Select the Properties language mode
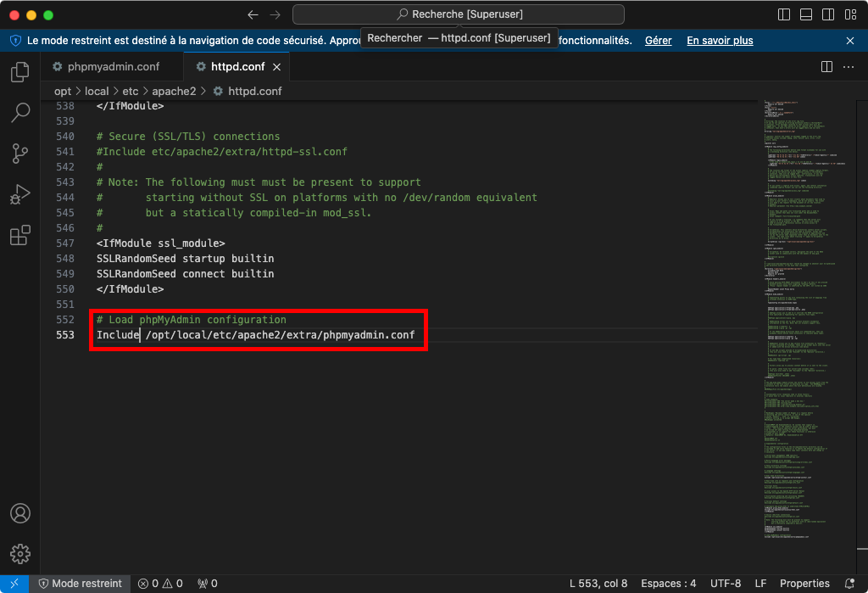 tap(804, 584)
